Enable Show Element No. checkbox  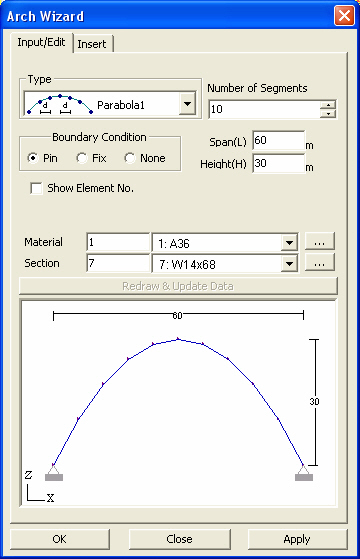click(x=36, y=188)
